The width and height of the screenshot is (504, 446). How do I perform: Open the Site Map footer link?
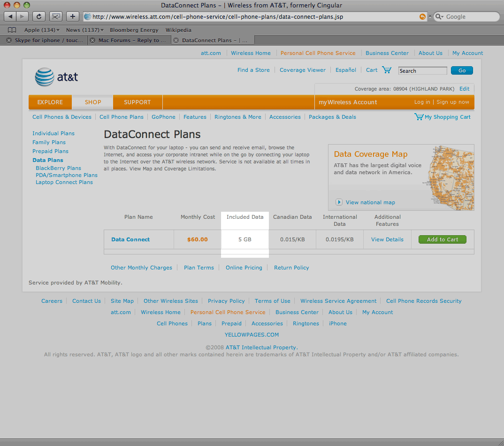(x=122, y=301)
